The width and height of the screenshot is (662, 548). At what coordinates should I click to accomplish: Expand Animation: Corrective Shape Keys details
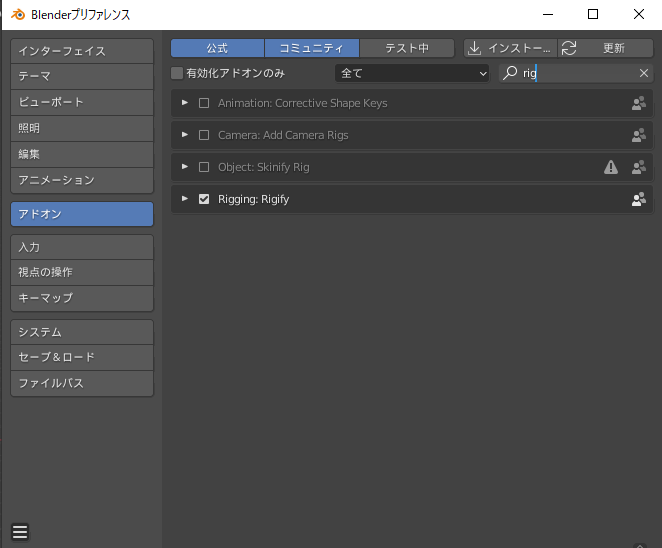184,103
